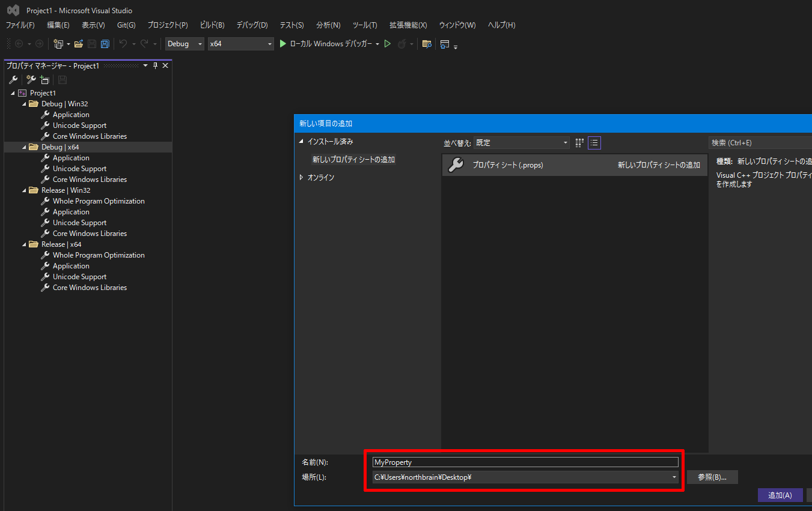Screen dimensions: 812x511
Task: Open the プロジェクト(P) menu
Action: [168, 25]
